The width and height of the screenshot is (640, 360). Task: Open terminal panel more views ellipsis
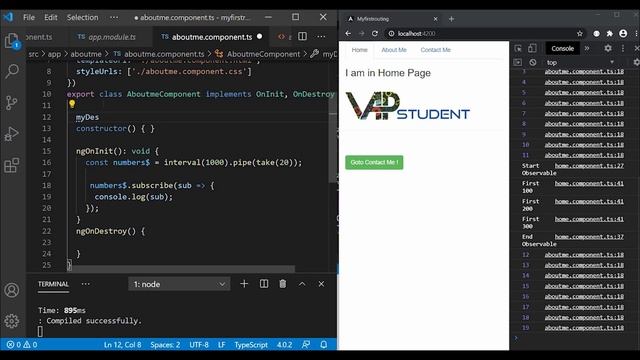[x=85, y=284]
